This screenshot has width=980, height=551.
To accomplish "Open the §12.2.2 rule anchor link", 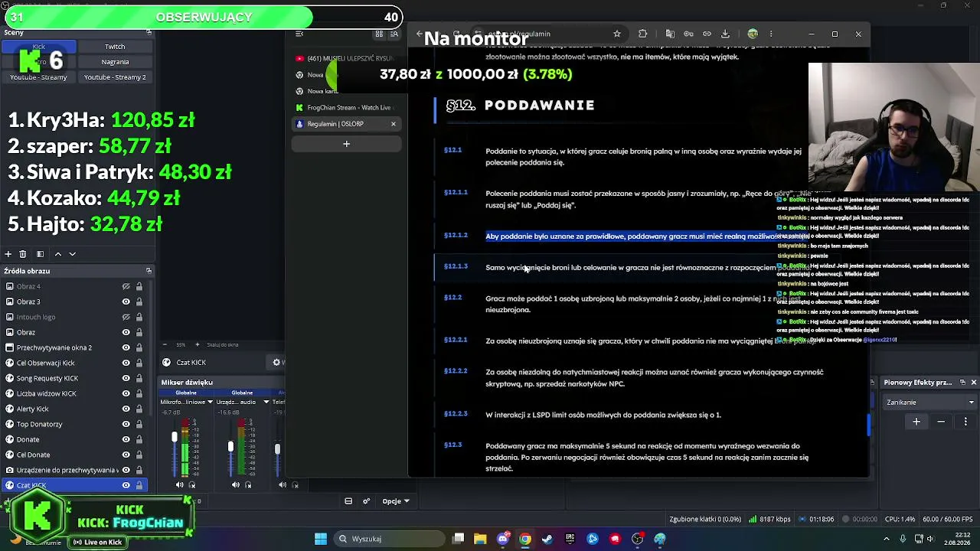I will pos(456,372).
